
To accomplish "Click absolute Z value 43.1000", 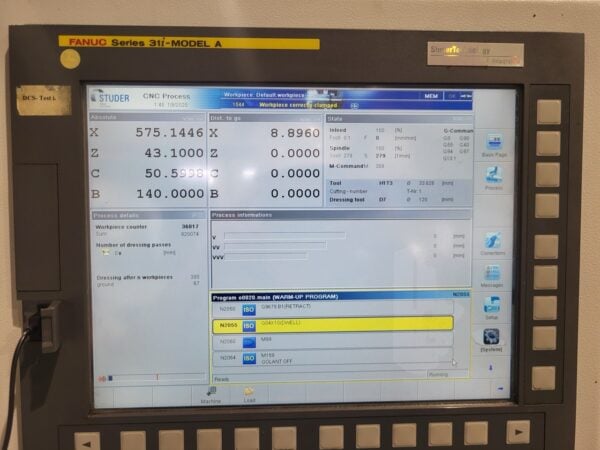I will 174,153.
